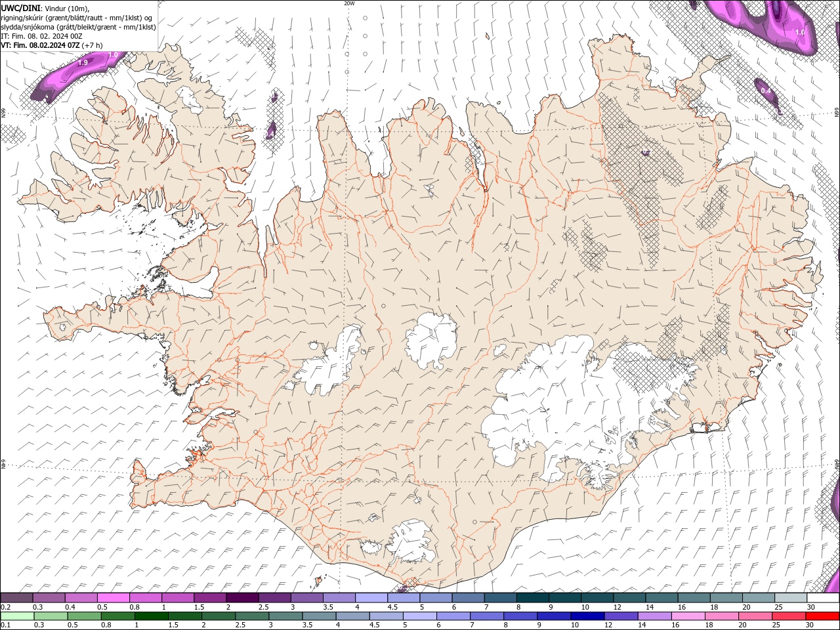Select the pink 18 rain legend swatch

click(721, 616)
